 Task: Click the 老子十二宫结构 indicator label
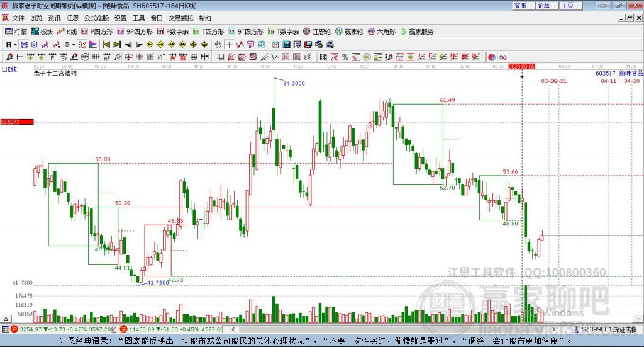click(x=55, y=73)
